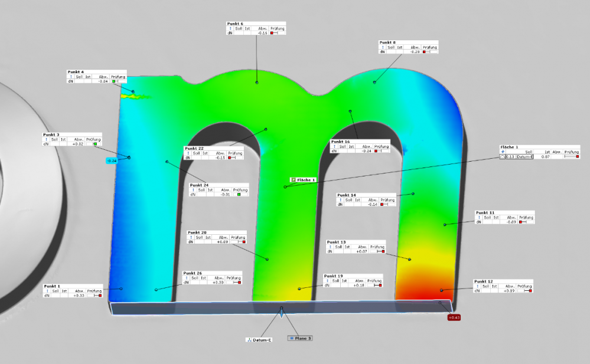Click the Plane 3 label text
This screenshot has height=364, width=590.
(304, 338)
